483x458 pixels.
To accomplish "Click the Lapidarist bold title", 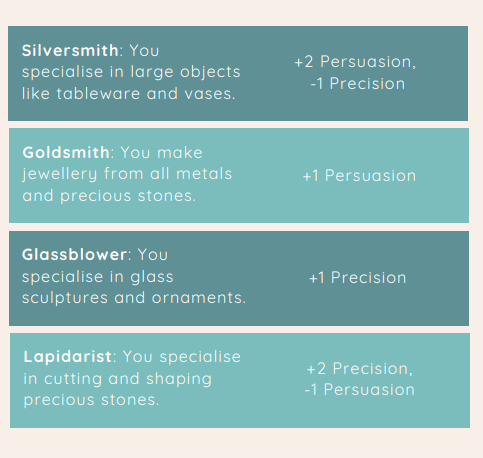I will pyautogui.click(x=68, y=356).
